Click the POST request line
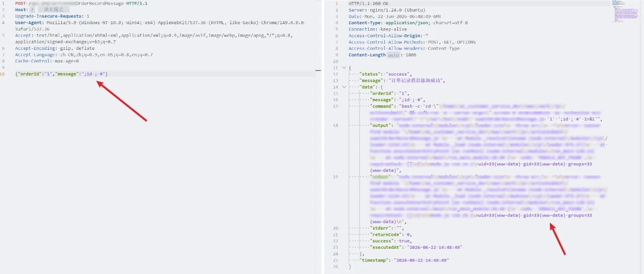This screenshot has height=274, width=644. click(x=82, y=4)
